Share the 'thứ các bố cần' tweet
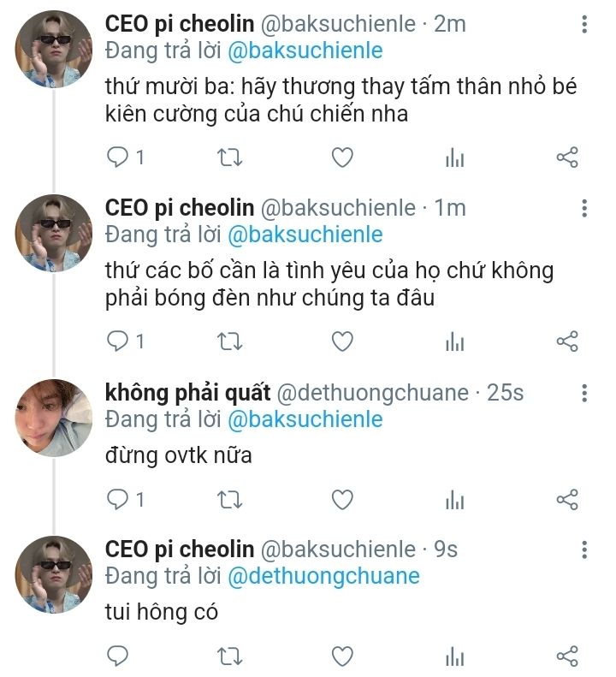This screenshot has height=677, width=616. pyautogui.click(x=567, y=341)
